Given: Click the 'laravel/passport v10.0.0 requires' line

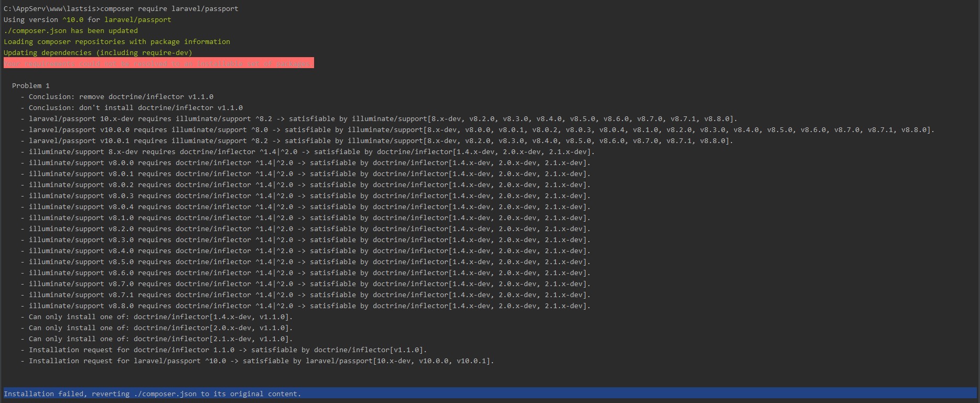Looking at the screenshot, I should 478,129.
